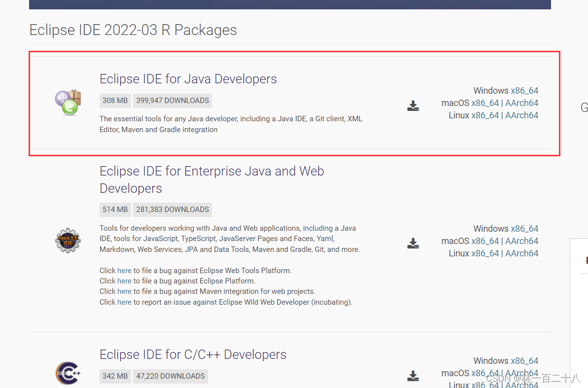Click the download icon for C/C++ Developers package
This screenshot has width=588, height=388.
pos(413,376)
